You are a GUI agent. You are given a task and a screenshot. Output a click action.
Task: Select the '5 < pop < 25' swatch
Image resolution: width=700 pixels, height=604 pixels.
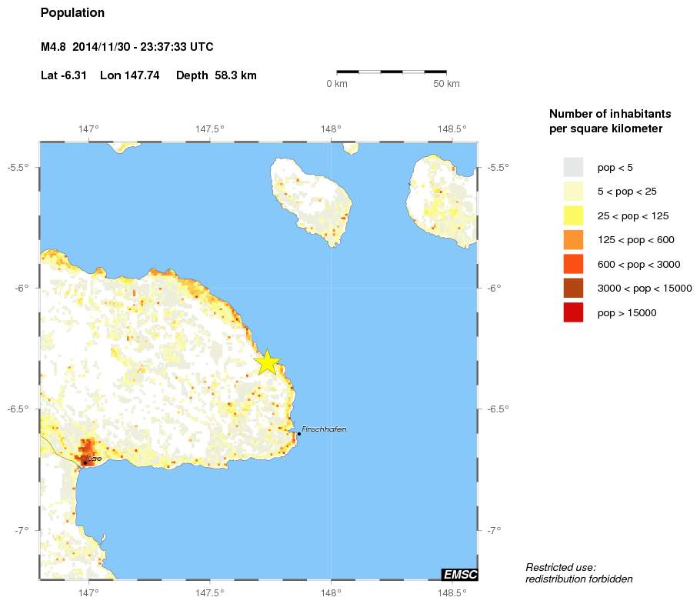[573, 192]
